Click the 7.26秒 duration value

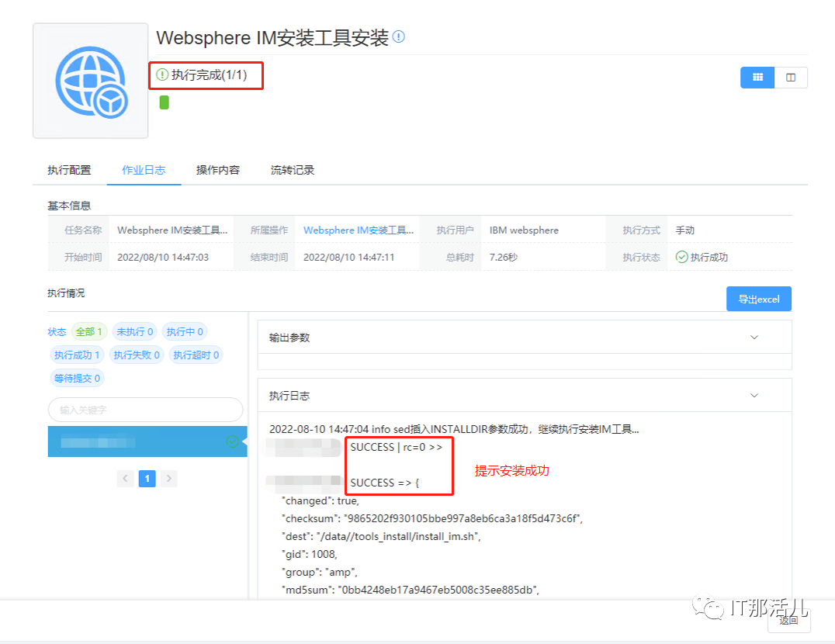pyautogui.click(x=504, y=257)
